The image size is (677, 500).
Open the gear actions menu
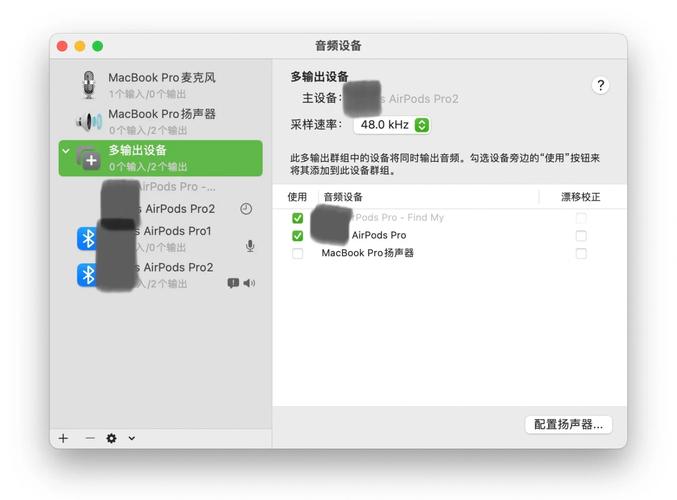(x=111, y=438)
